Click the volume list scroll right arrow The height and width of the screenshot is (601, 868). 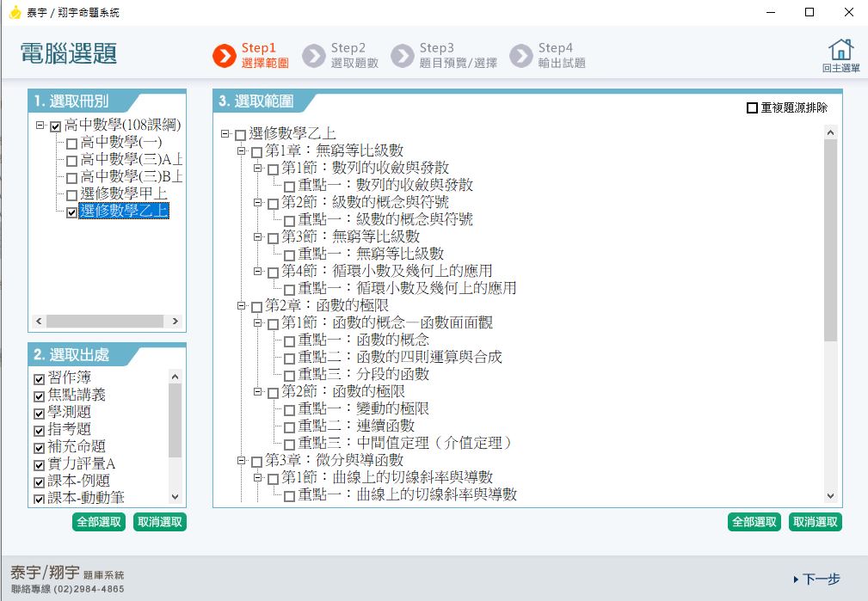tap(175, 322)
